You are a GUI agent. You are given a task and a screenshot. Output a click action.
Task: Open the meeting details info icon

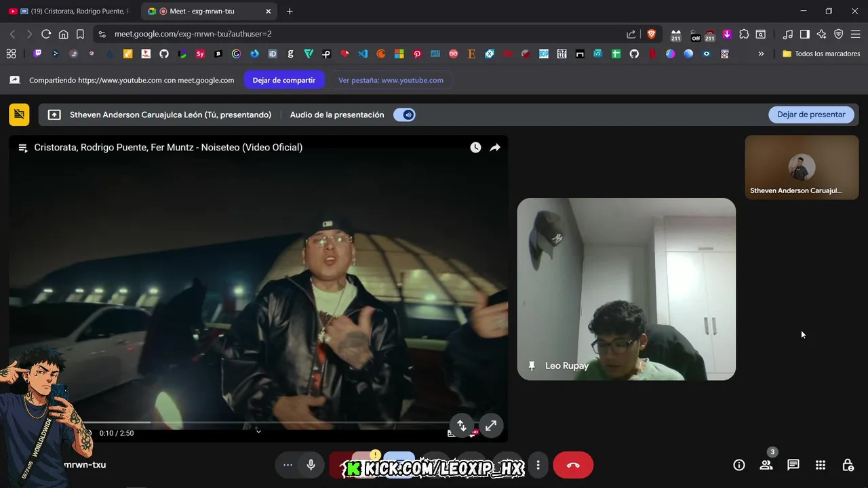(x=739, y=465)
